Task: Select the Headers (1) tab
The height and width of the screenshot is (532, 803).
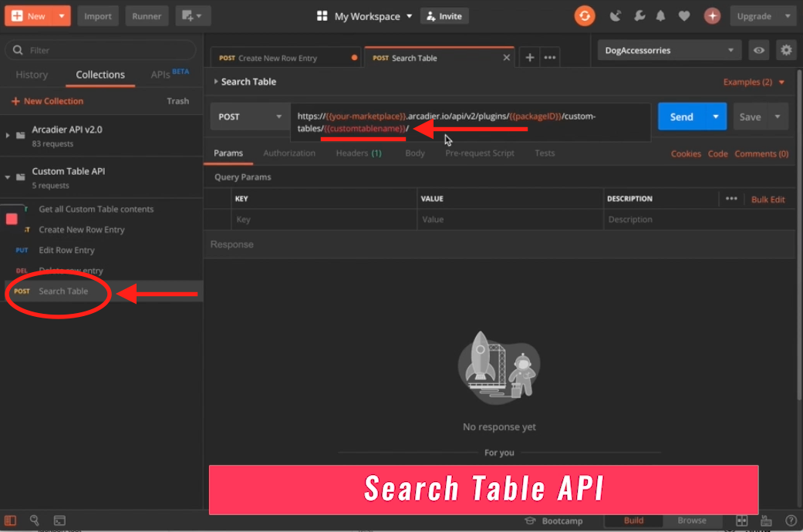Action: [359, 153]
